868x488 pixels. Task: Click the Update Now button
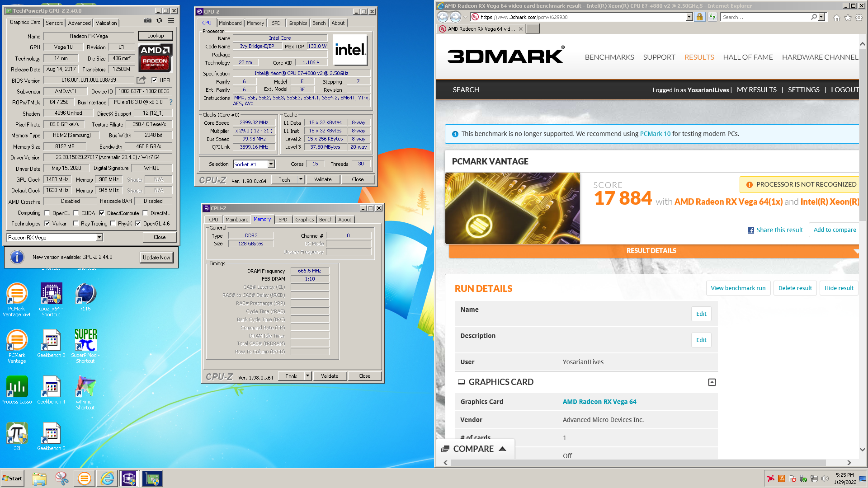(156, 257)
